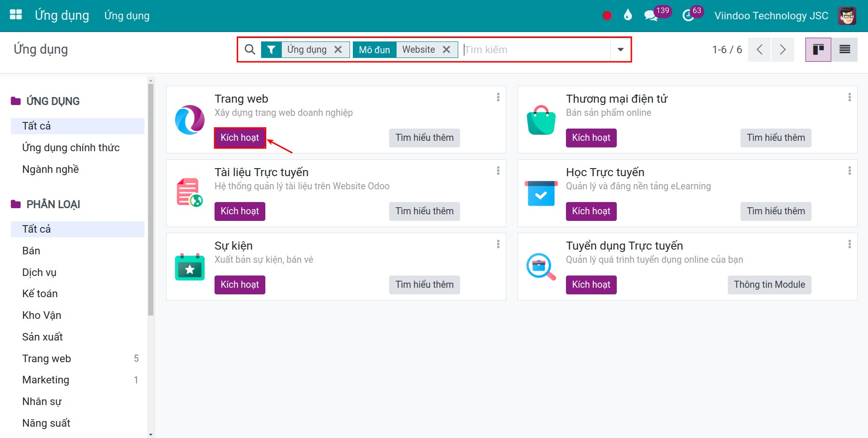The height and width of the screenshot is (438, 868).
Task: Click Tìm hiểu thêm for Tài liệu Trực tuyến
Action: click(424, 211)
